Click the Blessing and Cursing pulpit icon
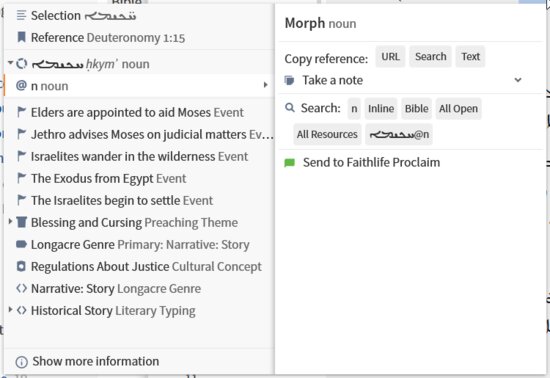 21,222
